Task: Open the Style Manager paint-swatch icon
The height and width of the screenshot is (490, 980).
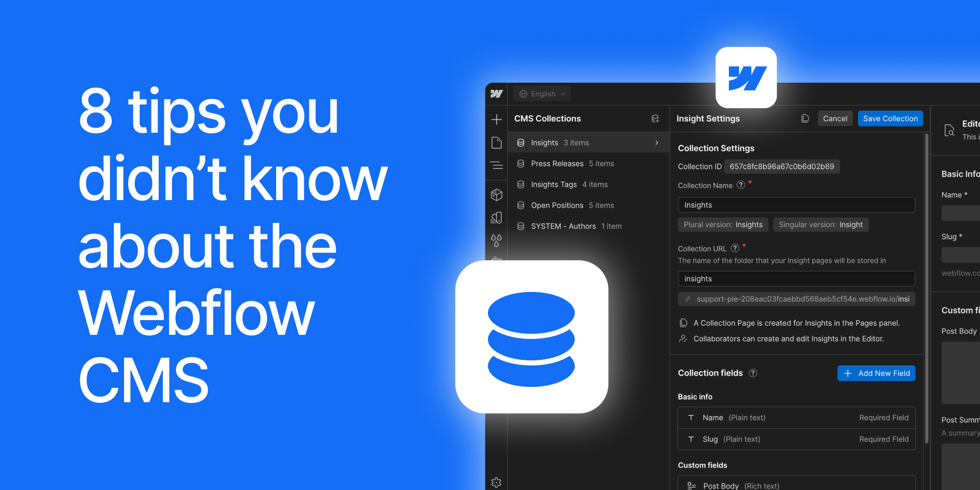Action: coord(496,217)
